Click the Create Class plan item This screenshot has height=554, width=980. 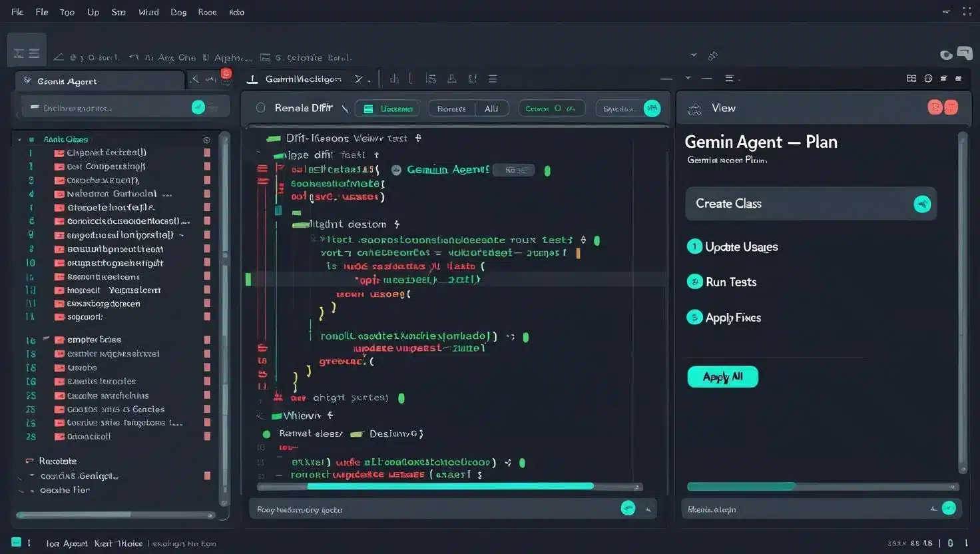811,204
